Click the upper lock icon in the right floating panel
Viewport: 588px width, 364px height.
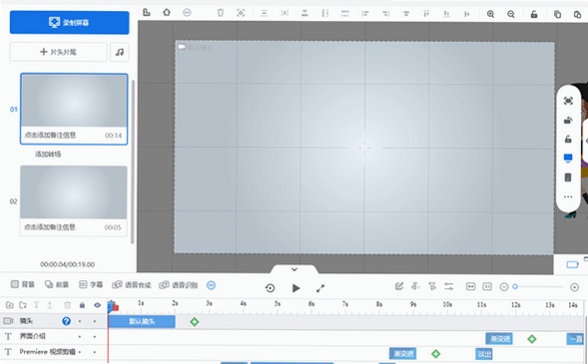click(568, 121)
